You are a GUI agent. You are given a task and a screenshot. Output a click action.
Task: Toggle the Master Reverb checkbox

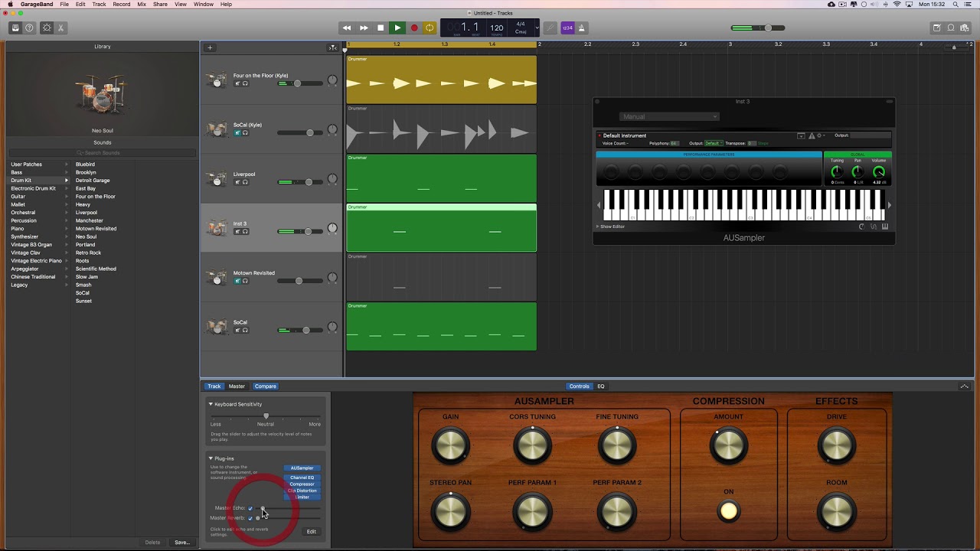click(250, 518)
